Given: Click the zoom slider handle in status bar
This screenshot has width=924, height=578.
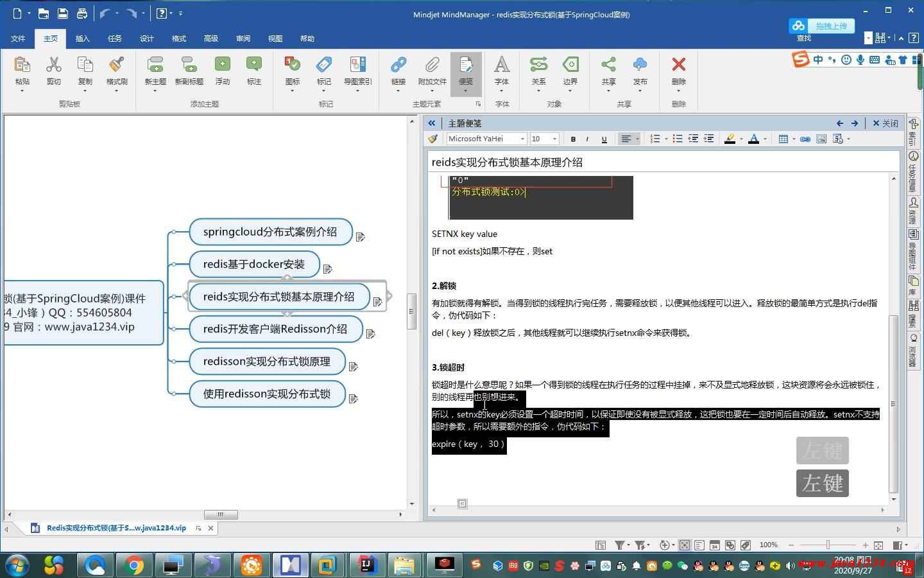Looking at the screenshot, I should (x=828, y=545).
